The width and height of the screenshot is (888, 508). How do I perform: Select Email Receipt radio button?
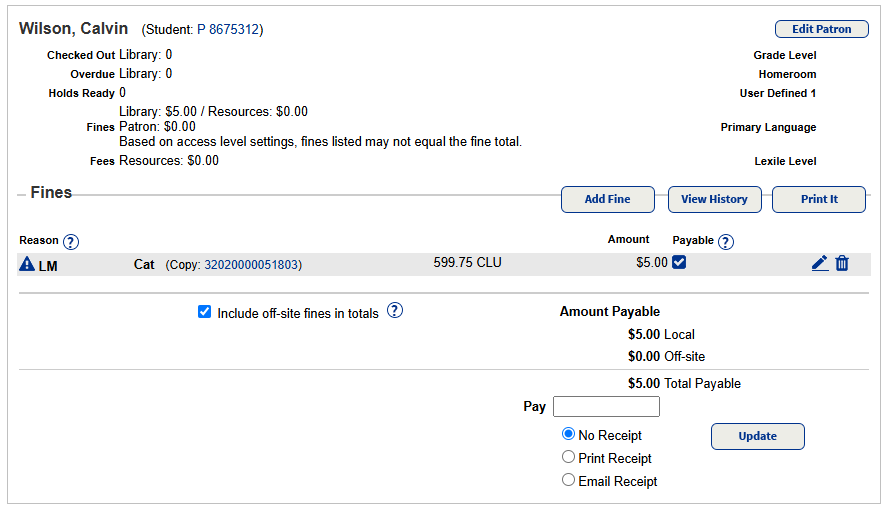point(568,481)
